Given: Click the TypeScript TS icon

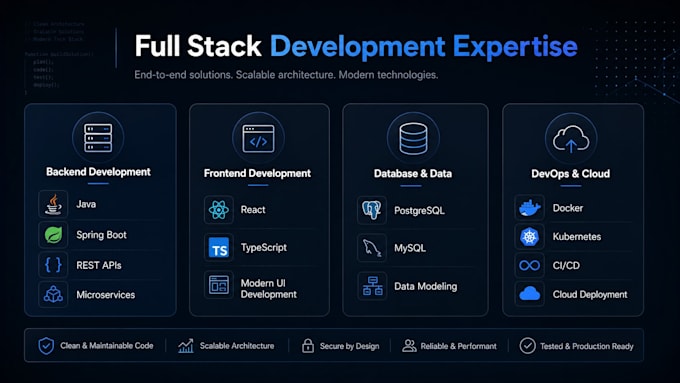Looking at the screenshot, I should (x=219, y=248).
